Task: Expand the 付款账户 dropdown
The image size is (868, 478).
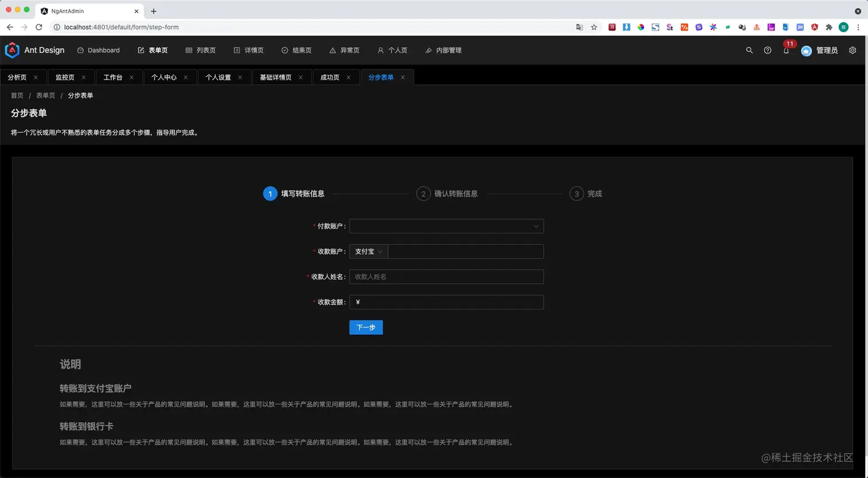Action: click(447, 226)
